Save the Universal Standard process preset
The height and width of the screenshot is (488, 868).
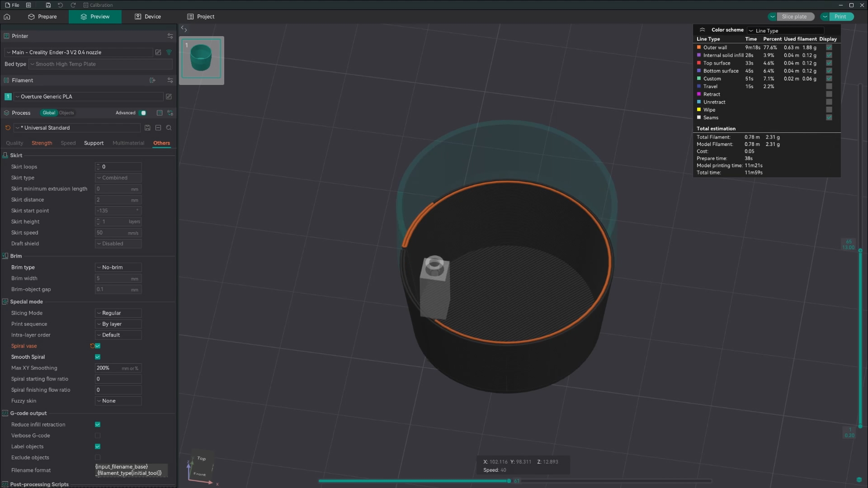click(x=147, y=128)
